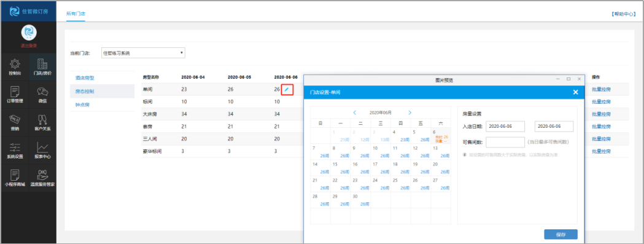
Task: Open the 控制台 sidebar icon
Action: coord(14,67)
